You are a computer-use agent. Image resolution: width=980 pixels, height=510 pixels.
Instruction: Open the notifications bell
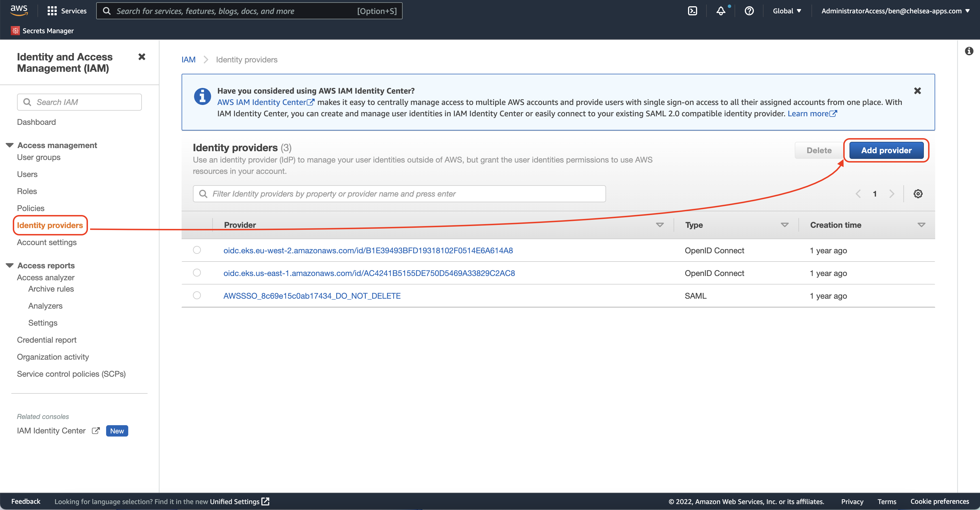(x=721, y=11)
